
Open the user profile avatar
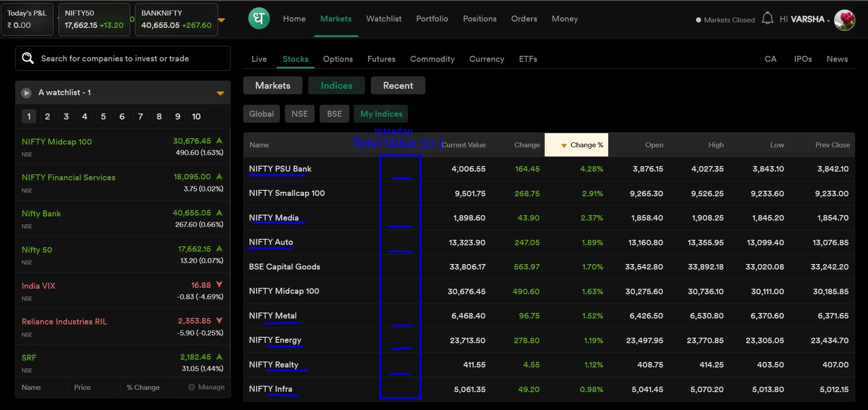tap(844, 20)
